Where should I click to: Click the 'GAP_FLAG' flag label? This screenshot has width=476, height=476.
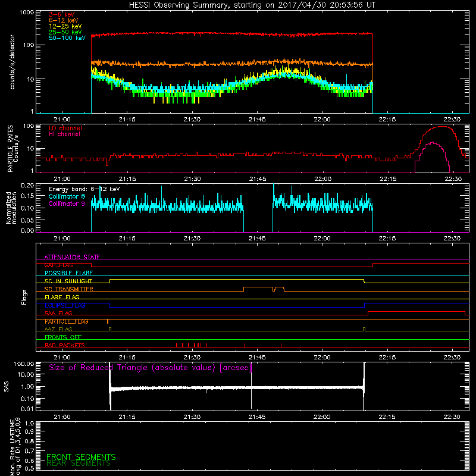point(58,265)
